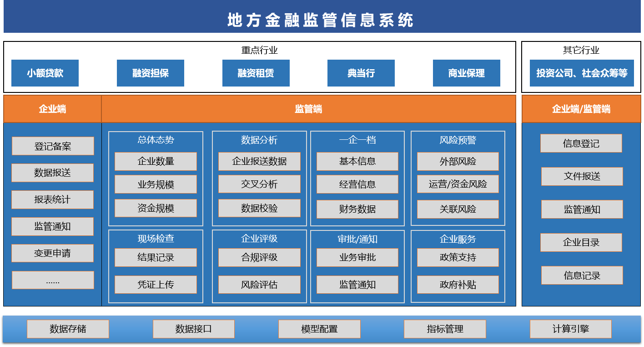The width and height of the screenshot is (644, 347).
Task: Select the 典当行 box
Action: [x=361, y=73]
